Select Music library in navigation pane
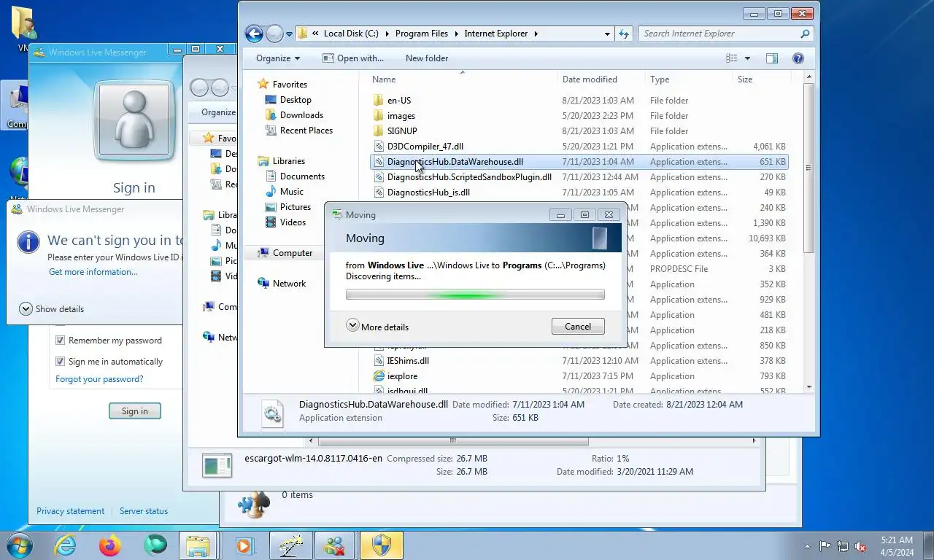This screenshot has height=560, width=934. 291,192
